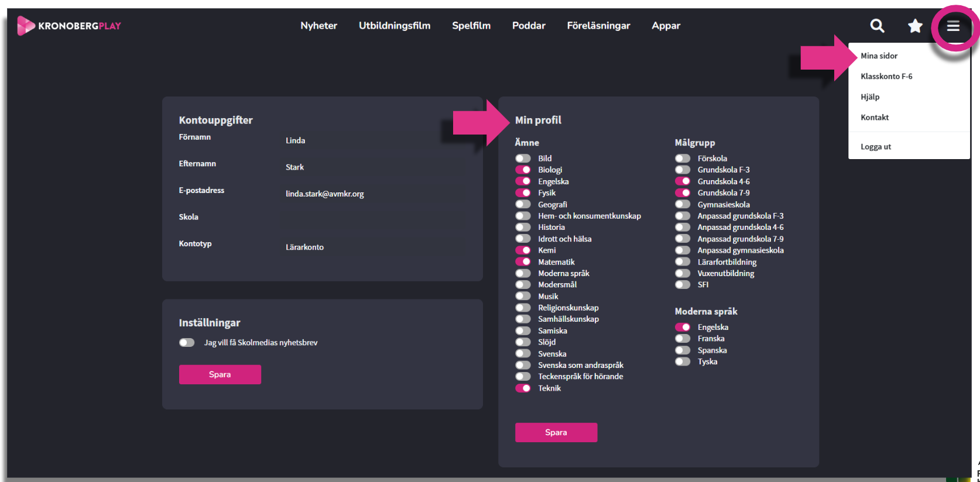
Task: Turn off Grundskola 7-9 toggle
Action: [683, 192]
